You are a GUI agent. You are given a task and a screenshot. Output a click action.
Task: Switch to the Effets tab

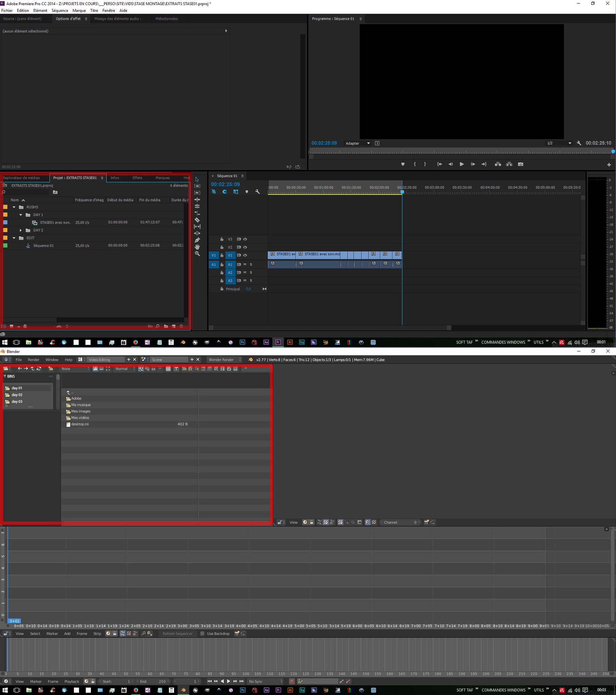137,178
